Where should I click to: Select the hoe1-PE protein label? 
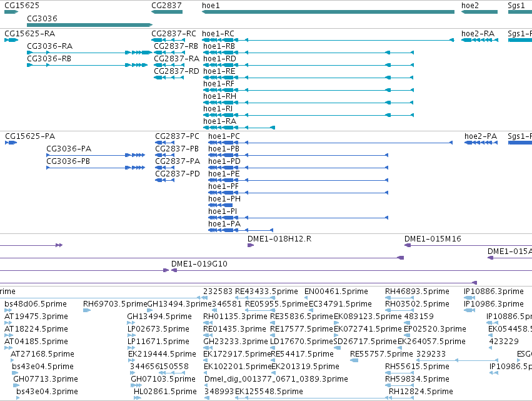coord(224,174)
